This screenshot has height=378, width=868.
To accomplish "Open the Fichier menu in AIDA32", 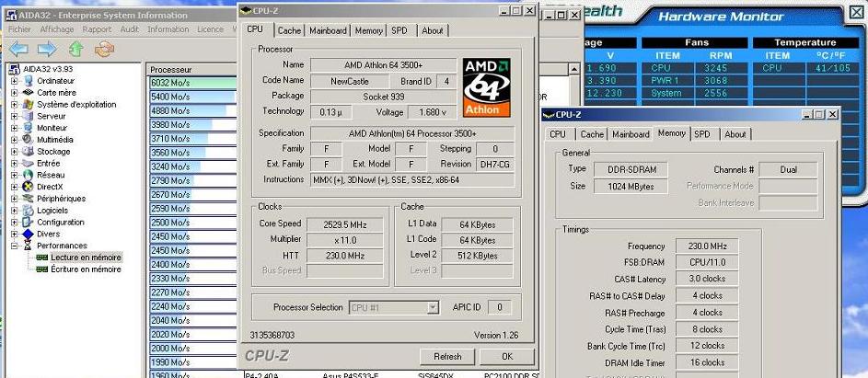I will 19,29.
